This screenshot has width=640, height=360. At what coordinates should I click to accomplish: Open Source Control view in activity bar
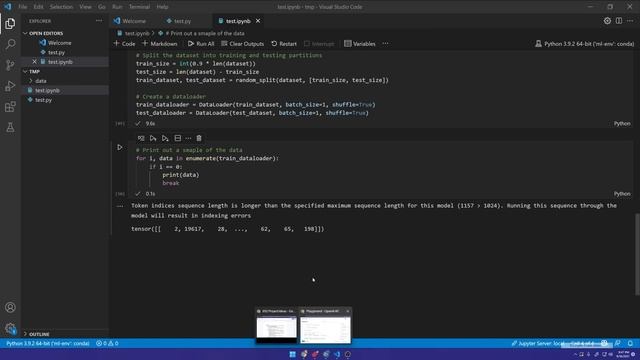pos(10,65)
